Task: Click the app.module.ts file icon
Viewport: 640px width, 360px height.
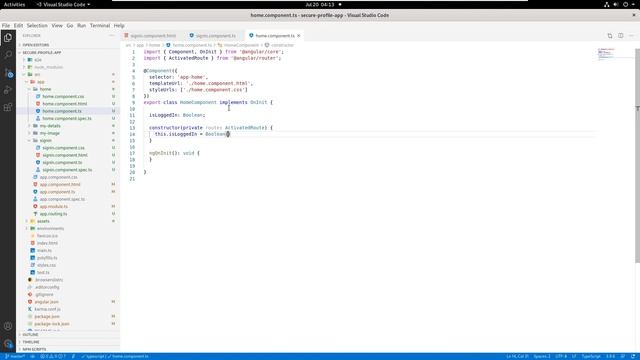Action: (35, 207)
